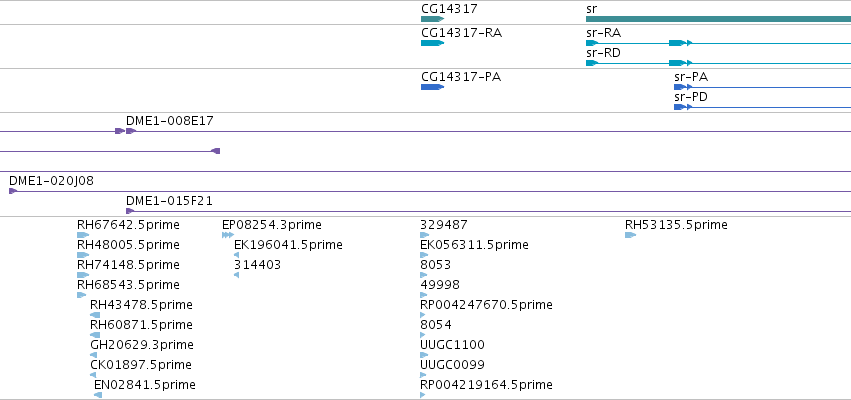Select the CG14317 gene arrow glyph
Viewport: 851px width, 400px height.
[x=433, y=19]
